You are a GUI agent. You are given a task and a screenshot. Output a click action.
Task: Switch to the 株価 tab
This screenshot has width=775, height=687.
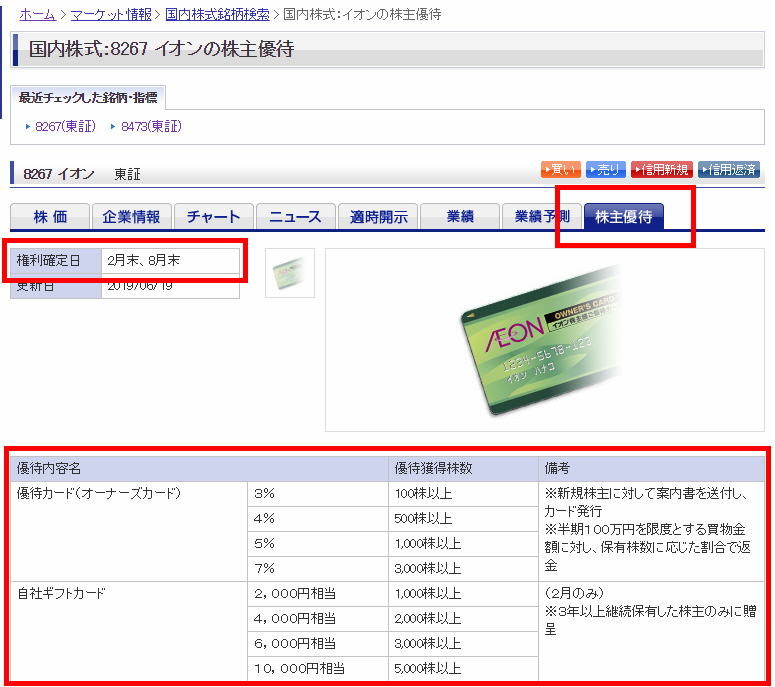tap(50, 216)
